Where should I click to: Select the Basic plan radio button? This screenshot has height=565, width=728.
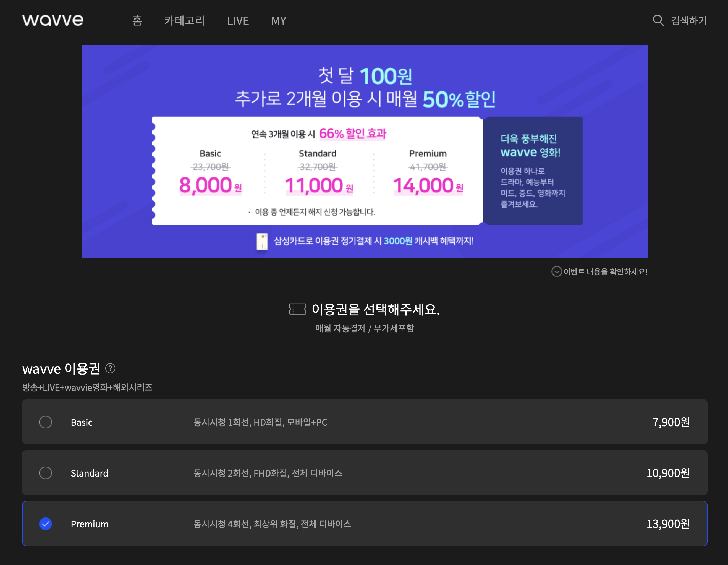(x=46, y=422)
